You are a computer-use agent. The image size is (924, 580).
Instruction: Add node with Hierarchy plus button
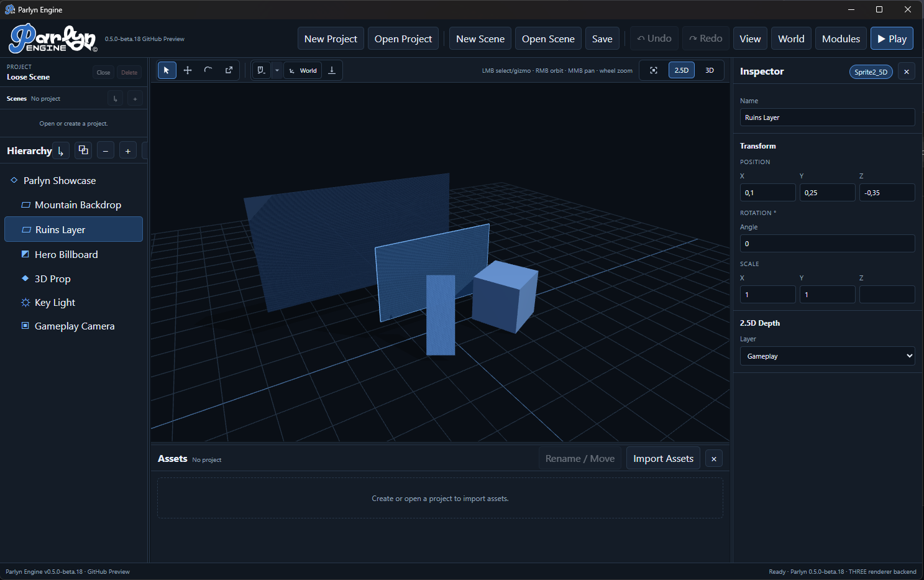(x=128, y=150)
